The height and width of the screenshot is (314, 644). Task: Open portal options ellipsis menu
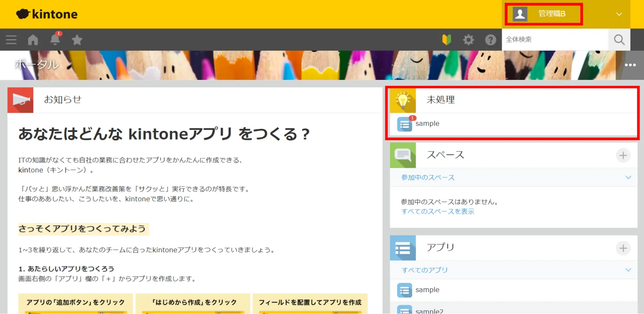pyautogui.click(x=630, y=65)
